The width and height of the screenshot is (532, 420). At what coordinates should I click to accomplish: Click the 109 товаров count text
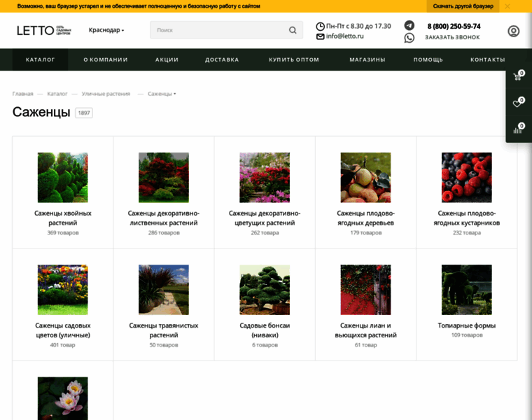[466, 335]
